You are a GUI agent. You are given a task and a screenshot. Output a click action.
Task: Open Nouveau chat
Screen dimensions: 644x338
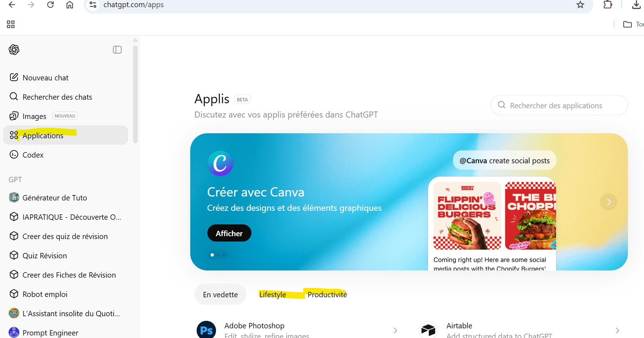pyautogui.click(x=45, y=78)
